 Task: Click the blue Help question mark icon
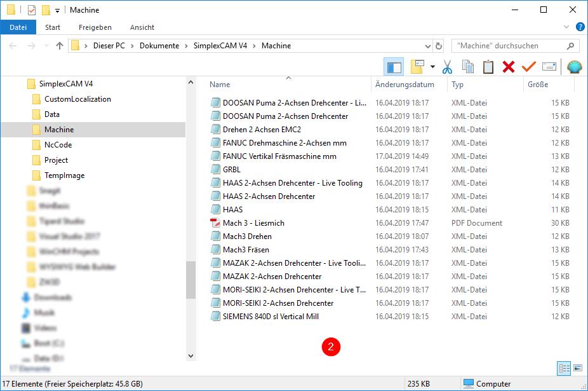pyautogui.click(x=580, y=27)
